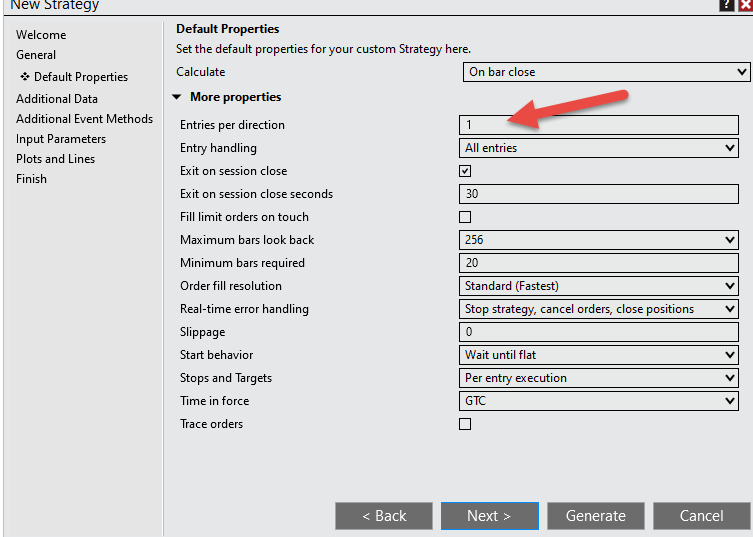Enable Fill limit orders on touch
Viewport: 753px width, 537px height.
click(x=465, y=217)
